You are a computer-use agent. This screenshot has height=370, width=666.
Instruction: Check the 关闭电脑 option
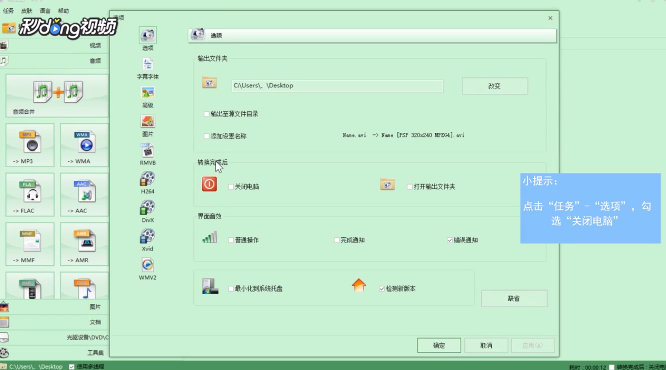click(x=231, y=186)
